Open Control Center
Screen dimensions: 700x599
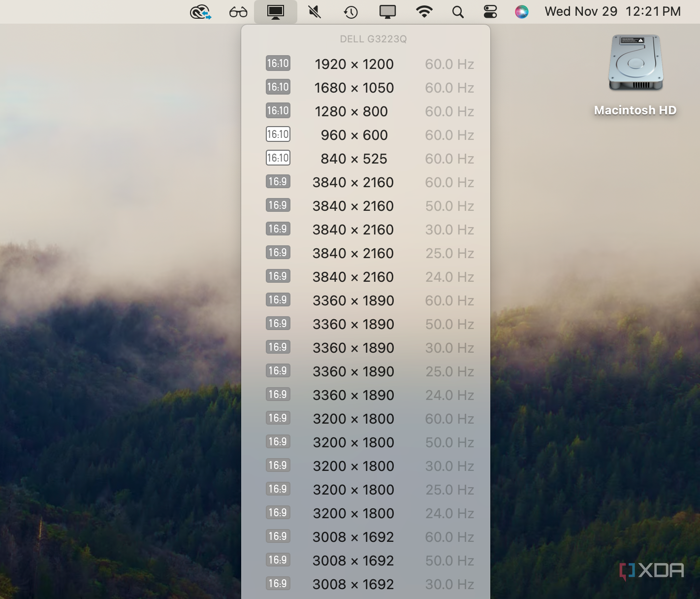tap(490, 12)
